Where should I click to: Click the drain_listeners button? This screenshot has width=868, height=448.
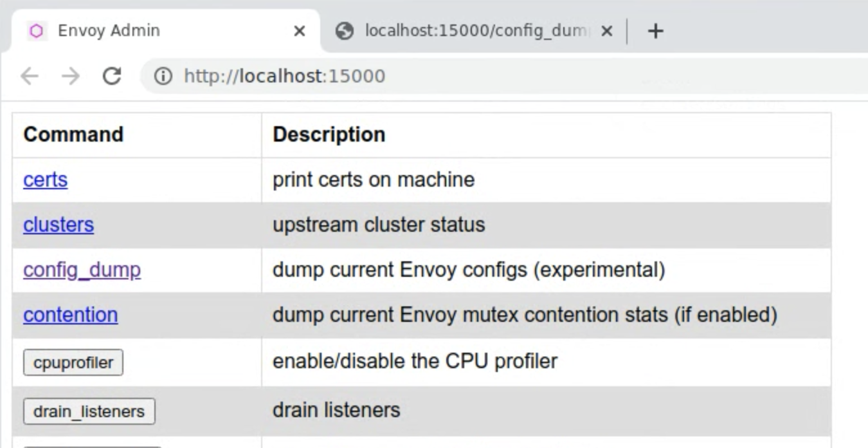[89, 411]
